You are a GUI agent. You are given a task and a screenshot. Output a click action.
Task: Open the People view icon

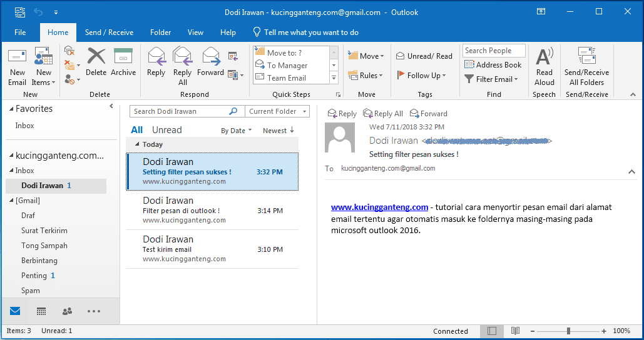(68, 311)
